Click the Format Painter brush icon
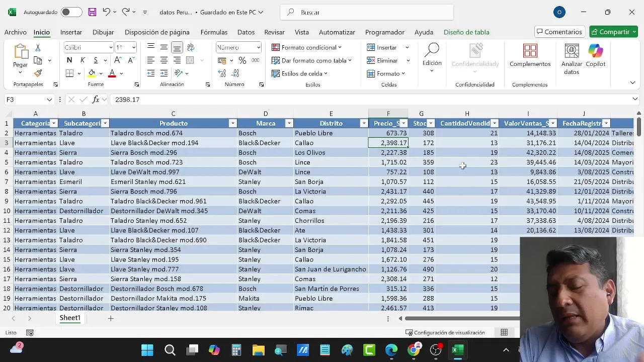 click(x=38, y=73)
